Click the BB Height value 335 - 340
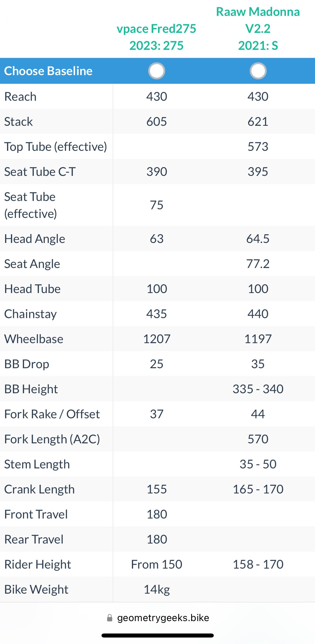Viewport: 315px width, 644px height. pos(258,389)
